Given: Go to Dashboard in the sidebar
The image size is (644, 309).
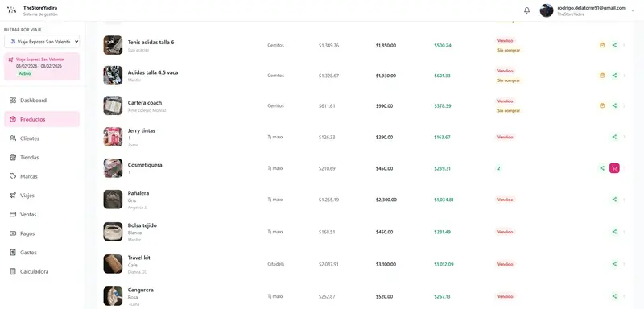Looking at the screenshot, I should (42, 100).
